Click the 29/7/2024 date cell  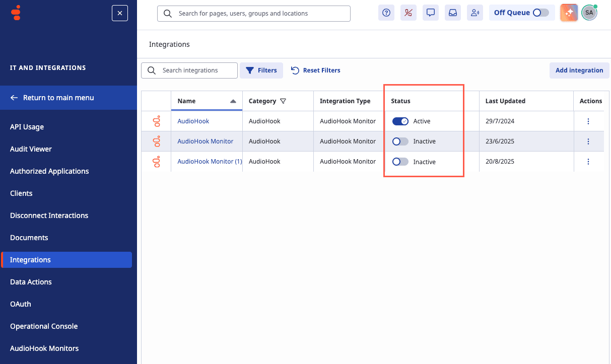[500, 121]
